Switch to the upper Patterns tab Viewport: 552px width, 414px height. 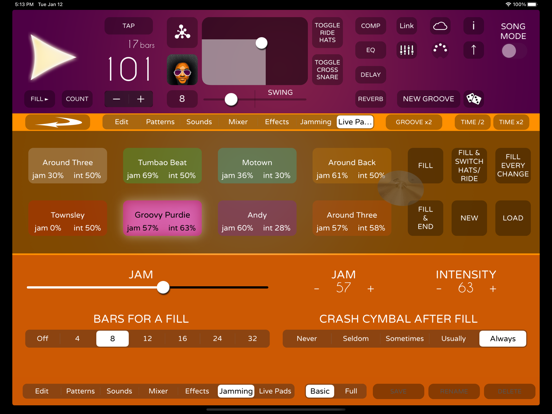click(160, 122)
